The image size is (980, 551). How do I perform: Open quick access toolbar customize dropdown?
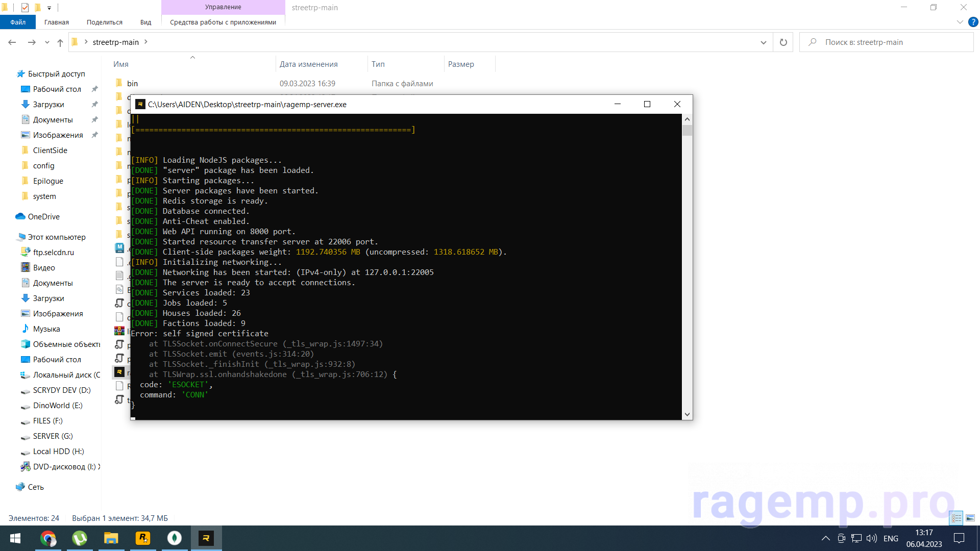(49, 8)
